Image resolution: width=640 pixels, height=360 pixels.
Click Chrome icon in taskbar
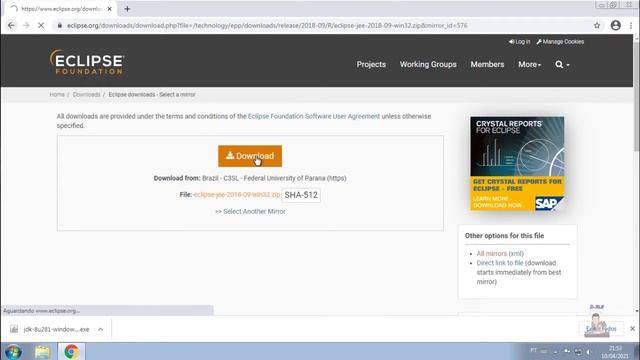point(71,351)
